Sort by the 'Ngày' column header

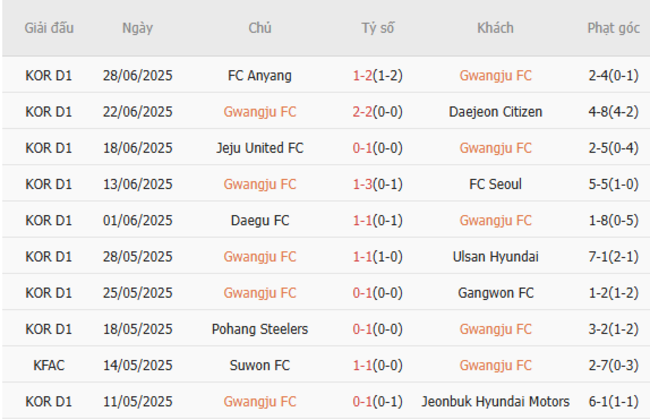coord(137,28)
